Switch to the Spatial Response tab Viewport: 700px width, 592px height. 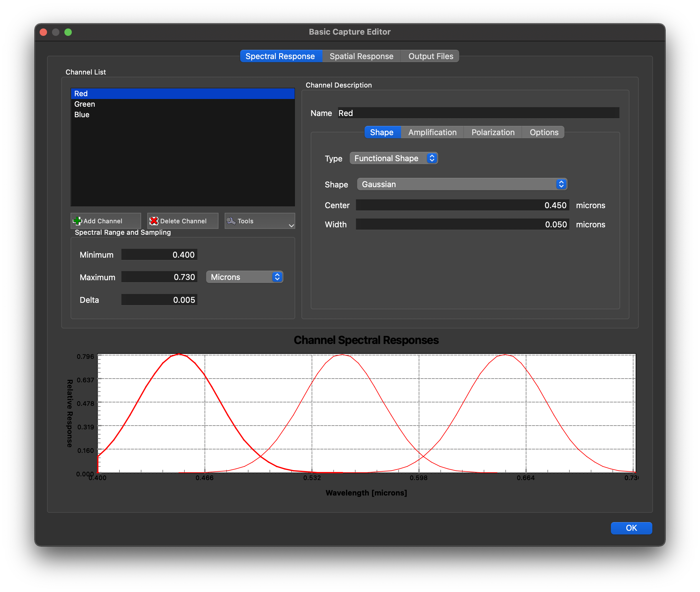(361, 56)
